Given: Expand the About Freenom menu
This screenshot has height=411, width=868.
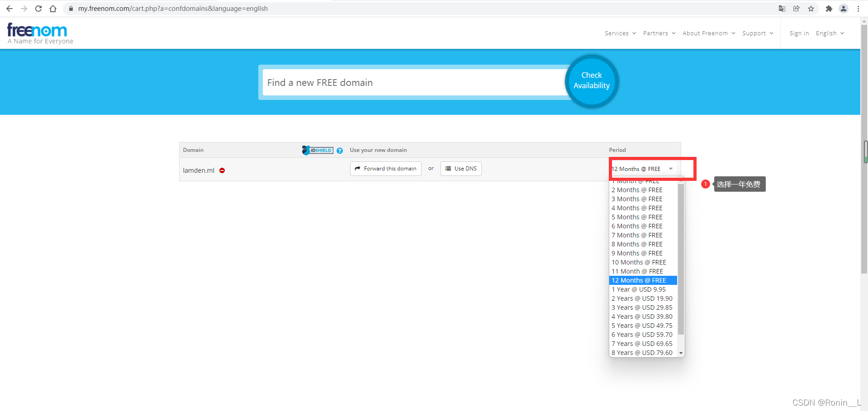Looking at the screenshot, I should [x=709, y=33].
